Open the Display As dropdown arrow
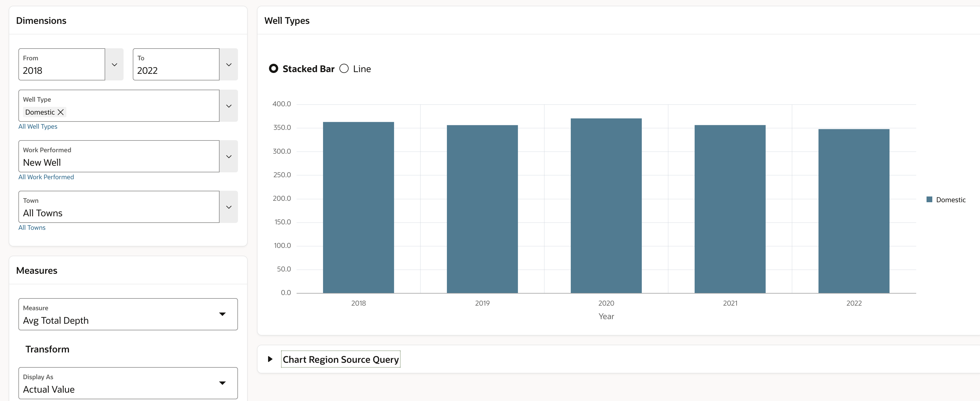Image resolution: width=980 pixels, height=401 pixels. coord(222,383)
